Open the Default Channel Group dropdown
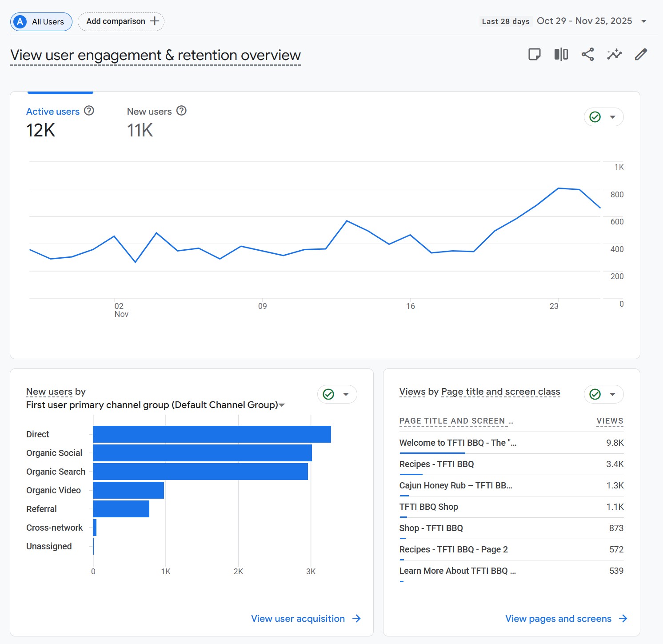This screenshot has width=663, height=644. coord(282,405)
